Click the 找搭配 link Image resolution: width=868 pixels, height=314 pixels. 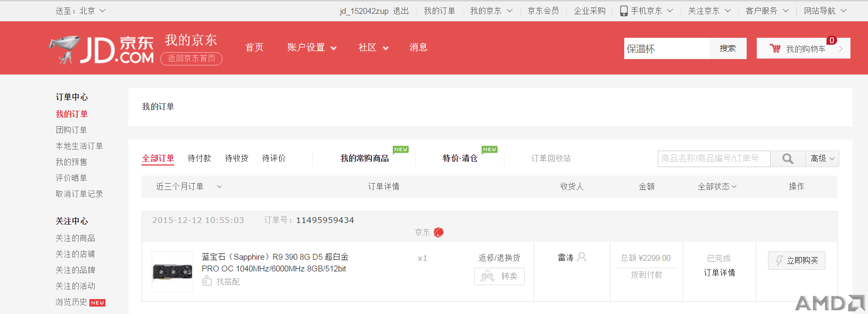pyautogui.click(x=228, y=282)
